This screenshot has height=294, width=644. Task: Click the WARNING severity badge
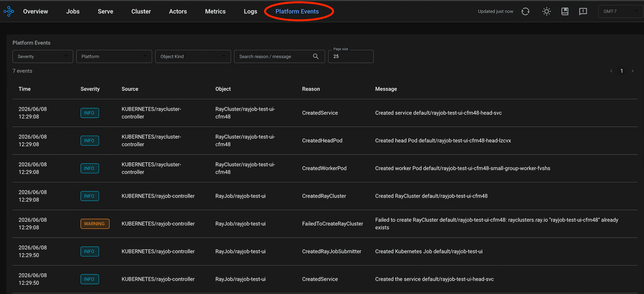click(x=95, y=224)
